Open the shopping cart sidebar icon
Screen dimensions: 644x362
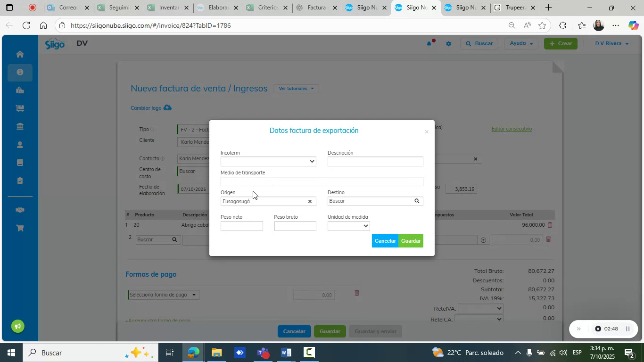coord(20,228)
